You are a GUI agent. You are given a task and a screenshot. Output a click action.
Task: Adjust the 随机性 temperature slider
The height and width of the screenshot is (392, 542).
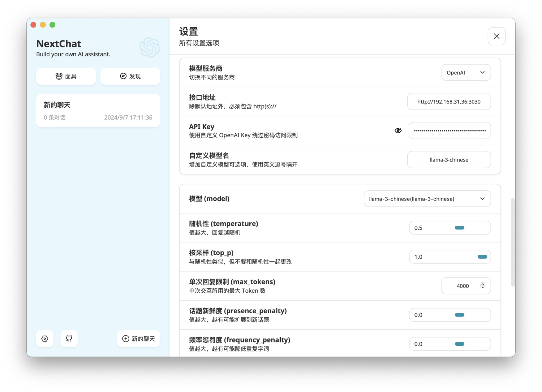coord(459,228)
